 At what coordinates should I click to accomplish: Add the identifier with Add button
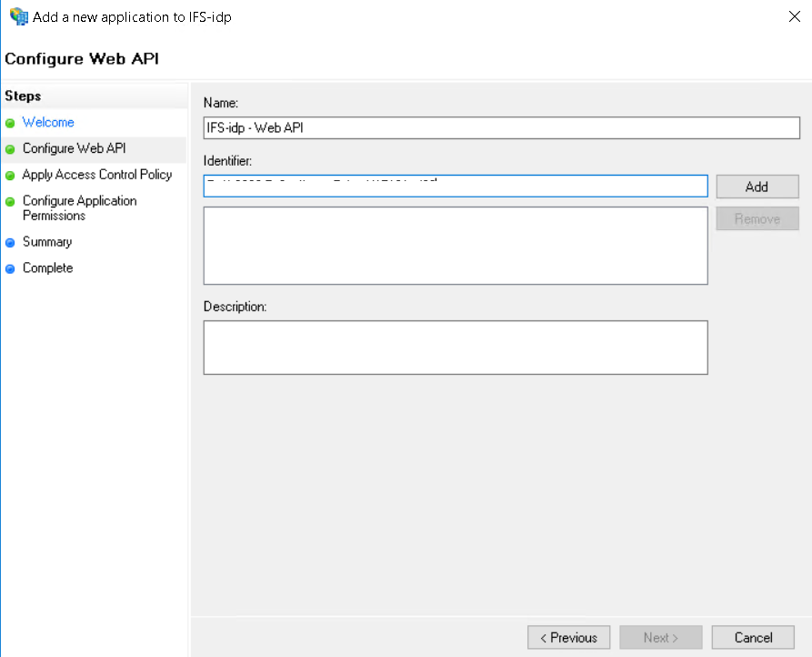tap(757, 187)
